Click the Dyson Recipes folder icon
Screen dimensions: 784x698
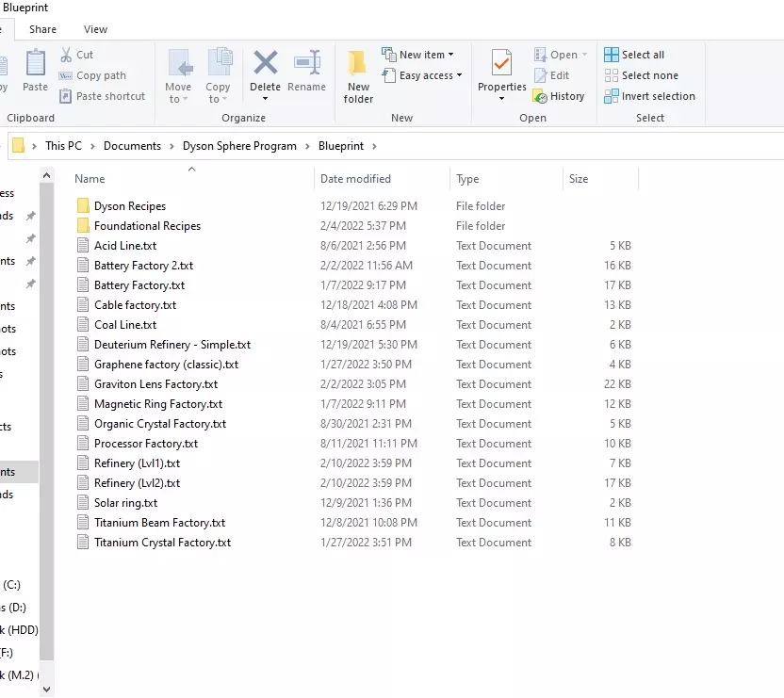84,205
